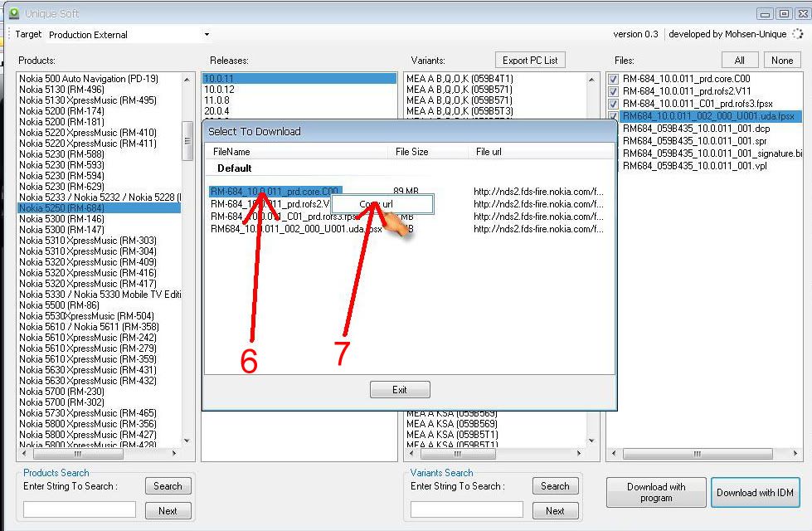Select Nokia 5800 XpressMusic (RM-356)
Image resolution: width=812 pixels, height=531 pixels.
pyautogui.click(x=88, y=424)
